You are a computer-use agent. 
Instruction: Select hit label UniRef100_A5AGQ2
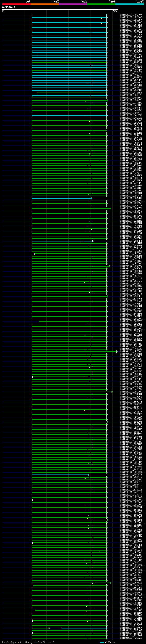pos(131,37)
